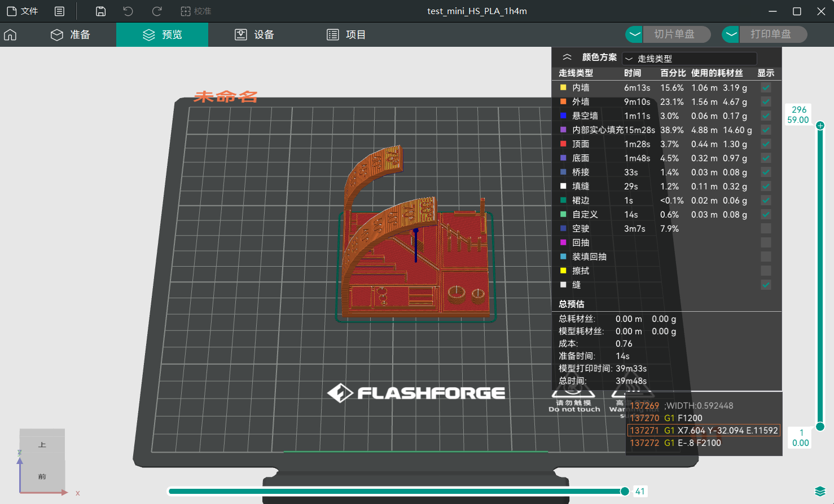This screenshot has width=834, height=504.
Task: Switch to the 预览 preview tab
Action: (x=163, y=35)
